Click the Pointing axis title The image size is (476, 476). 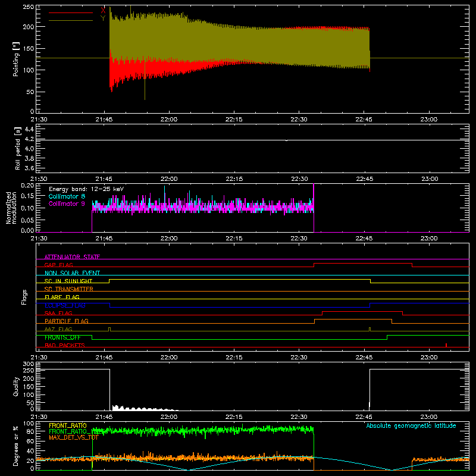click(16, 59)
